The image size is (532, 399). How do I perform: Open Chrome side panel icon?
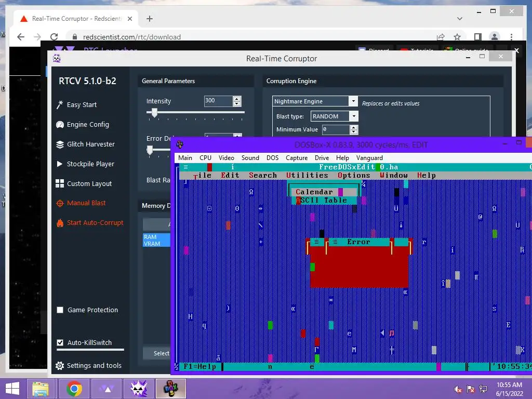(478, 37)
